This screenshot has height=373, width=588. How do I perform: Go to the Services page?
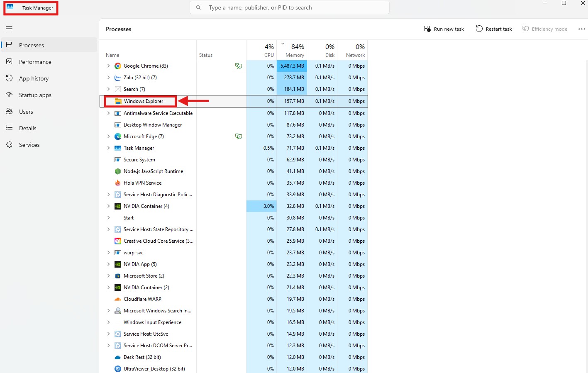29,145
